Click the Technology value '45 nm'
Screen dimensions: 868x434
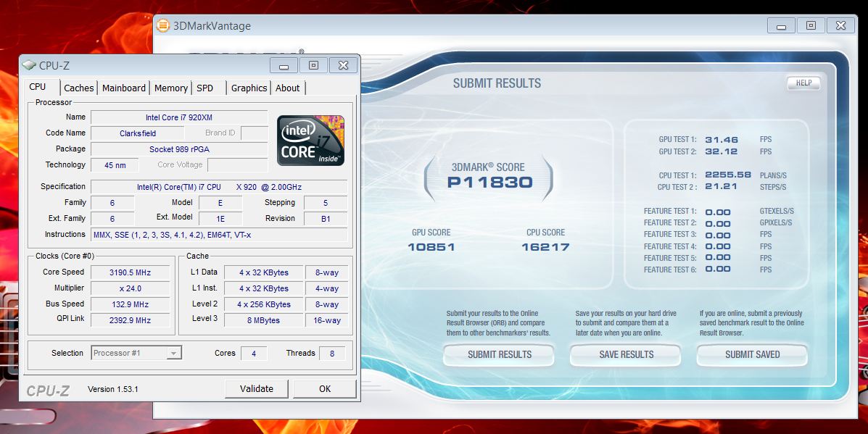(115, 164)
